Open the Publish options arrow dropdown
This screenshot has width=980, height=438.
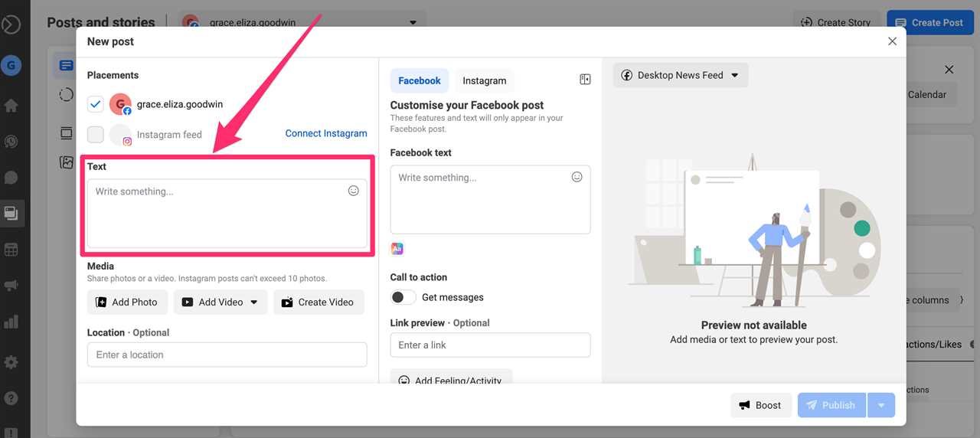point(881,405)
